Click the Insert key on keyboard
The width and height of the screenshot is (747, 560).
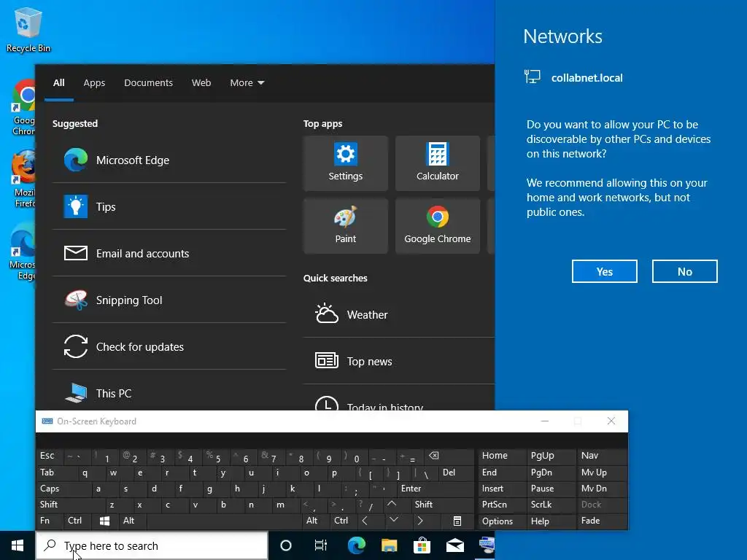pyautogui.click(x=502, y=489)
